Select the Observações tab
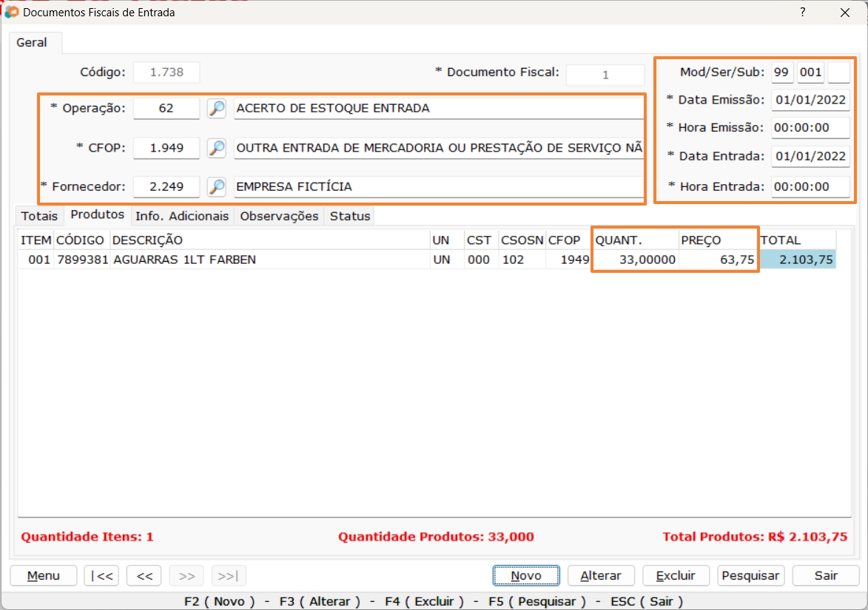The image size is (868, 610). [279, 216]
